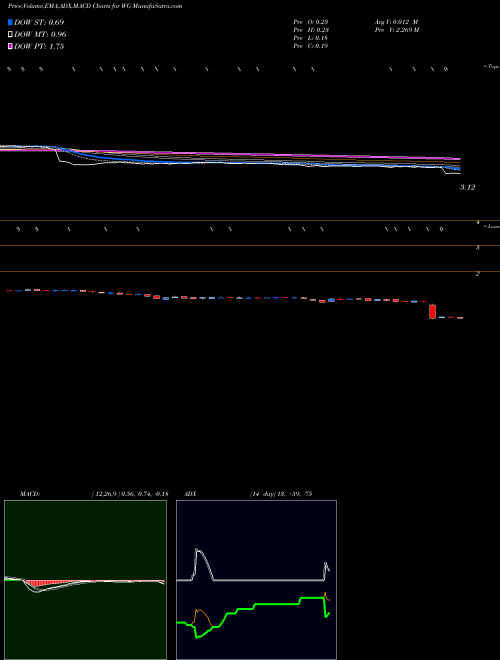Click the white DOW MT color swatch
500x660 pixels.
tap(10, 35)
